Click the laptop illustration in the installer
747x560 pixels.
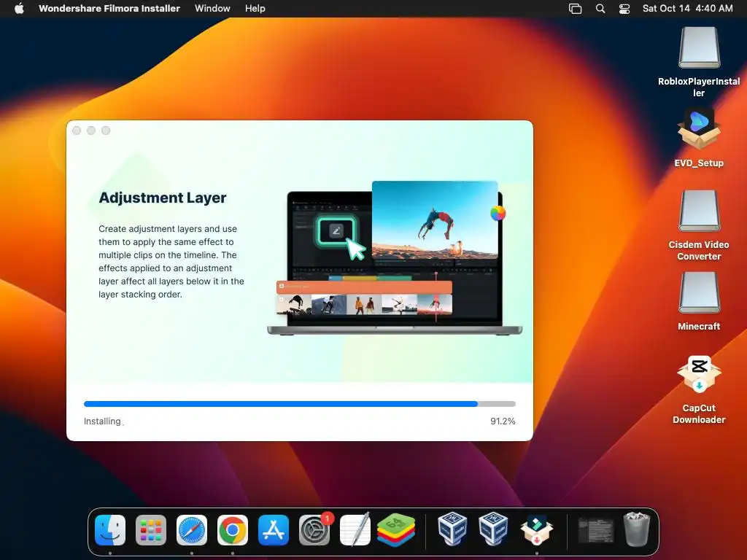pos(395,259)
